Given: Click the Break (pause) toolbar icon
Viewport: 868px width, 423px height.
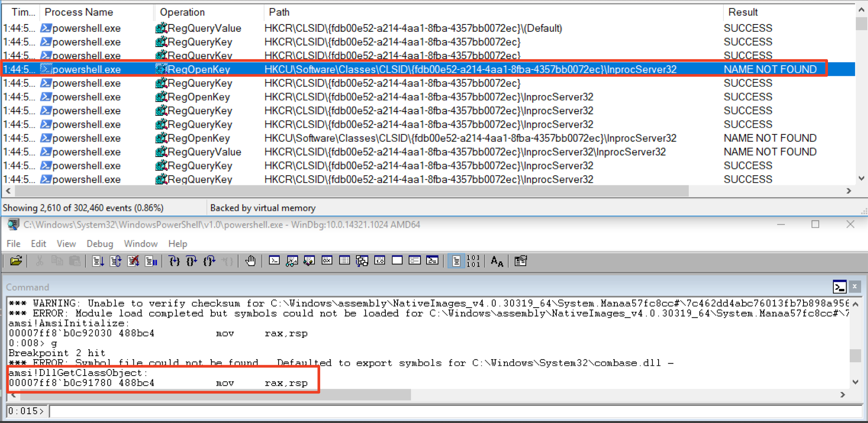Looking at the screenshot, I should (151, 261).
